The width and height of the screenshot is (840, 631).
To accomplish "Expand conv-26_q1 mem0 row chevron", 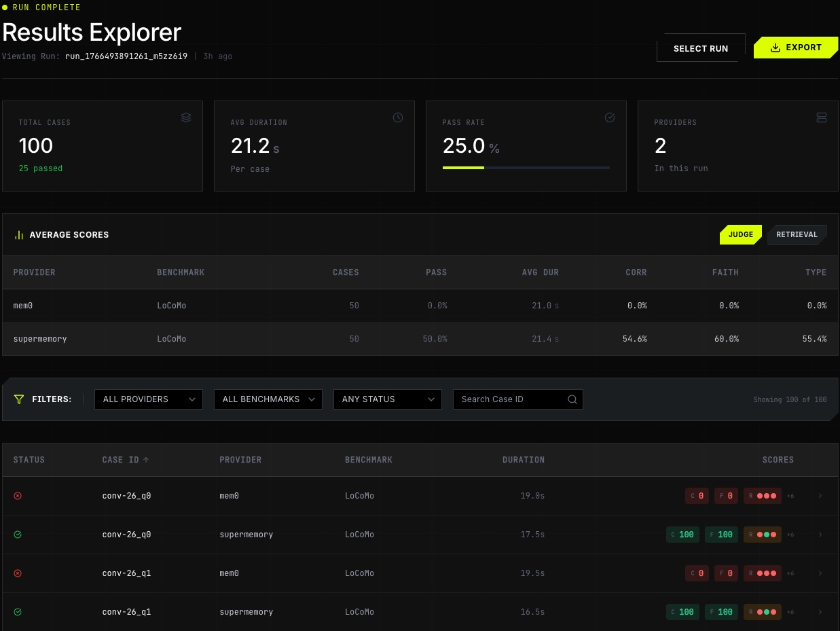I will tap(820, 573).
